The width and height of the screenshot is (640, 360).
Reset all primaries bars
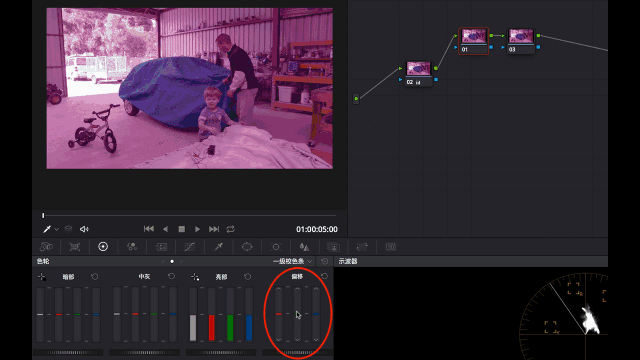point(324,261)
